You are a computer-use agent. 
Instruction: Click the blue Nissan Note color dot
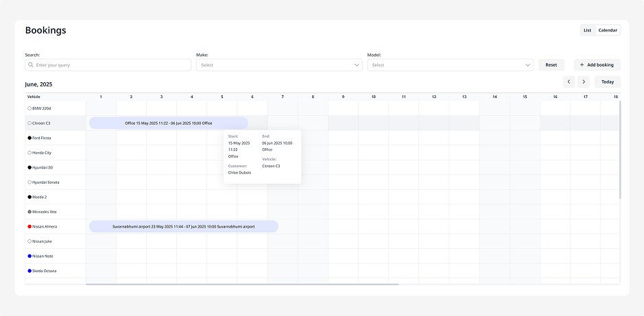[29, 256]
